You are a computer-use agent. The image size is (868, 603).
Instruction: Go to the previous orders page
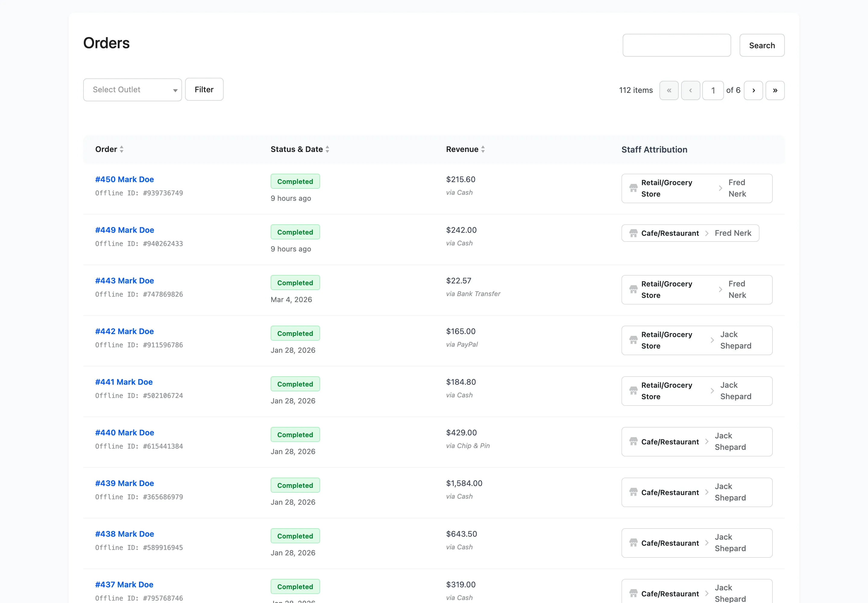coord(690,90)
